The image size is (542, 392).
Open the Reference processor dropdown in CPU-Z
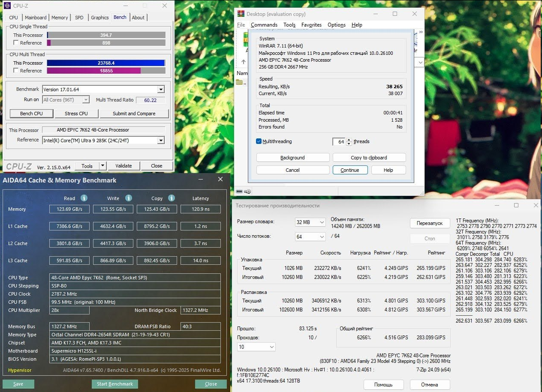coord(161,140)
